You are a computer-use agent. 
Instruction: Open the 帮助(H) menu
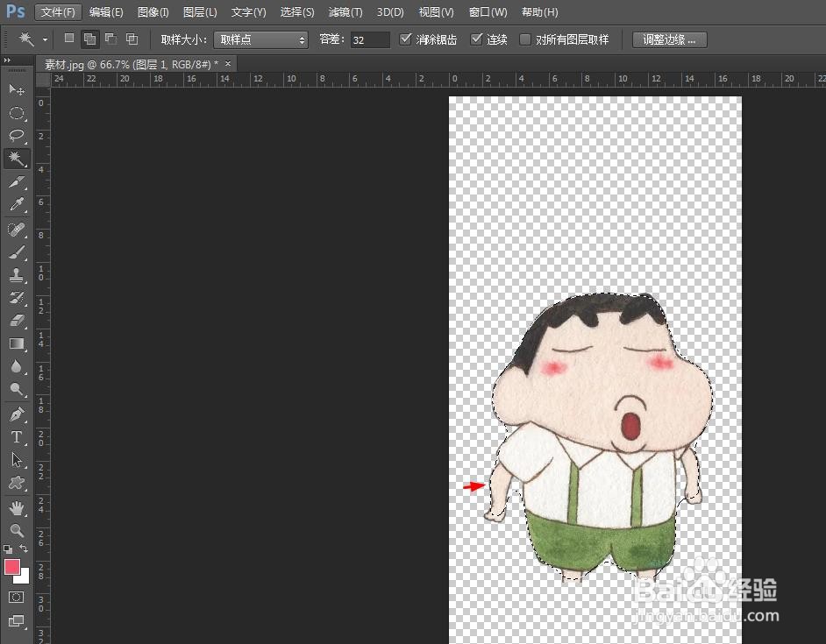click(539, 12)
